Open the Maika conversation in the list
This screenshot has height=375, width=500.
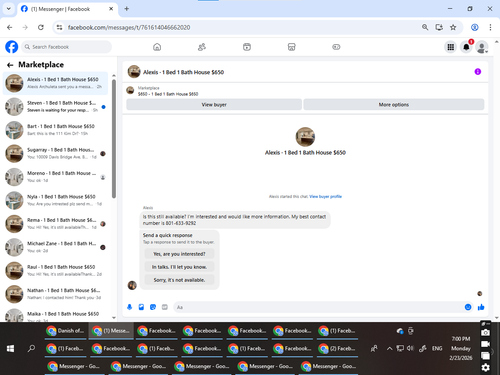click(55, 314)
